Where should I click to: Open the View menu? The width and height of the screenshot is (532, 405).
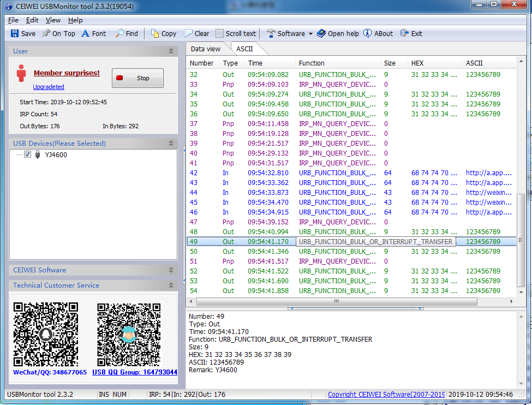pyautogui.click(x=53, y=20)
